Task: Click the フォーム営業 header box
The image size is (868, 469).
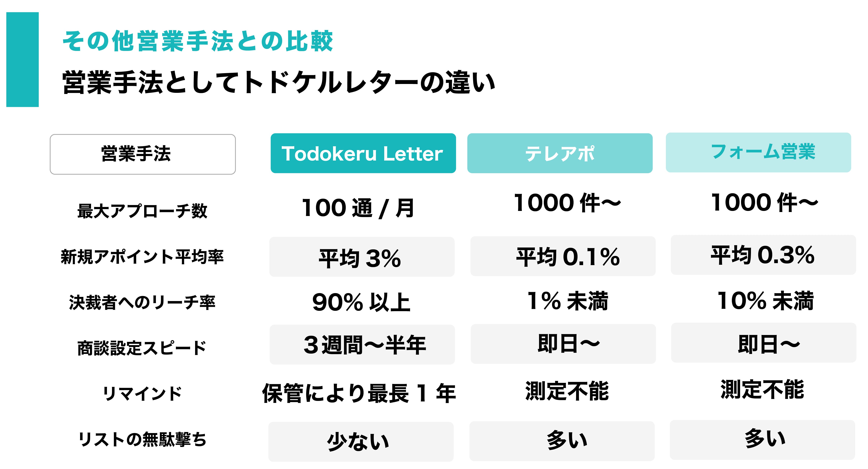Action: 758,152
